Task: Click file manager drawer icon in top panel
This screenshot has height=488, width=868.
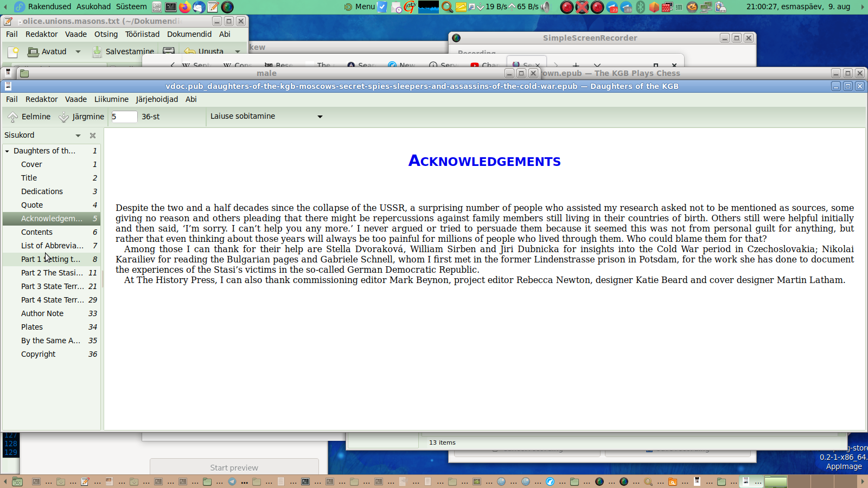Action: pos(157,7)
